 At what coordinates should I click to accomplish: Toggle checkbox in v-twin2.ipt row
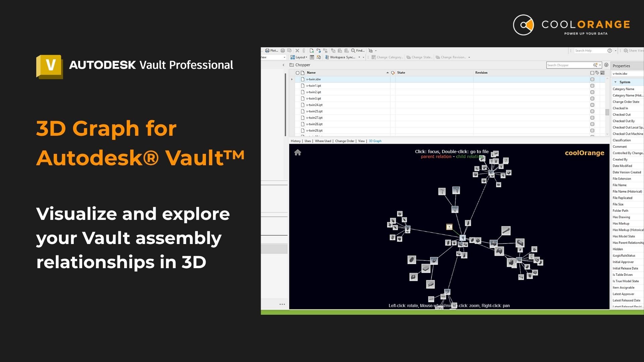[x=592, y=92]
